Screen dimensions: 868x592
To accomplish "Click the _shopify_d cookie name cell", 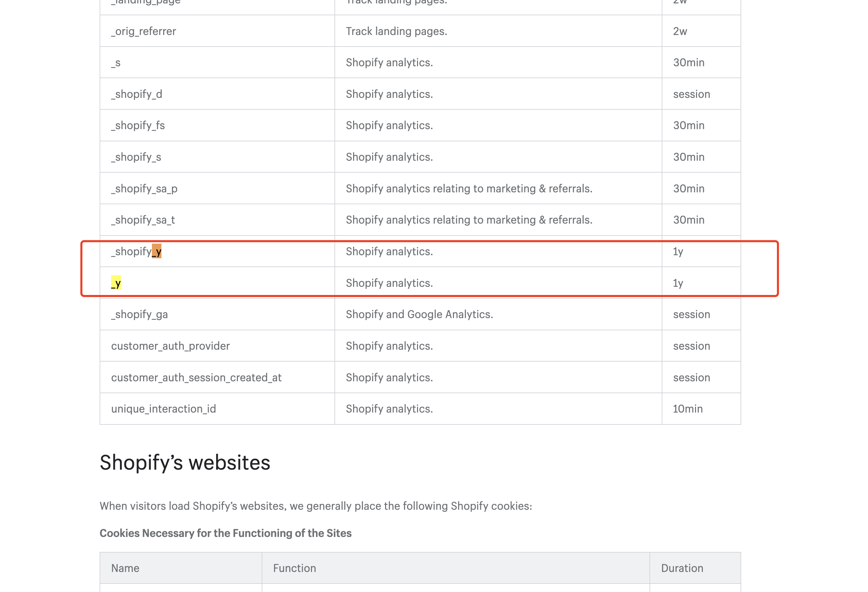I will click(x=137, y=94).
